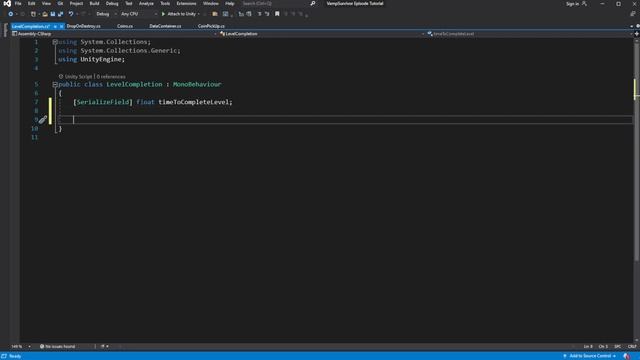Click the Unity Script CodeLens label
The height and width of the screenshot is (360, 640).
78,76
